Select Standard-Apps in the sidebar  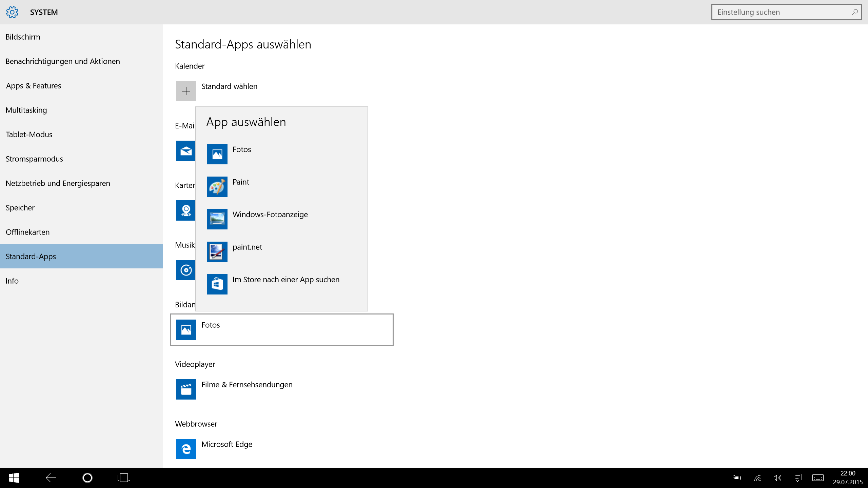[81, 256]
